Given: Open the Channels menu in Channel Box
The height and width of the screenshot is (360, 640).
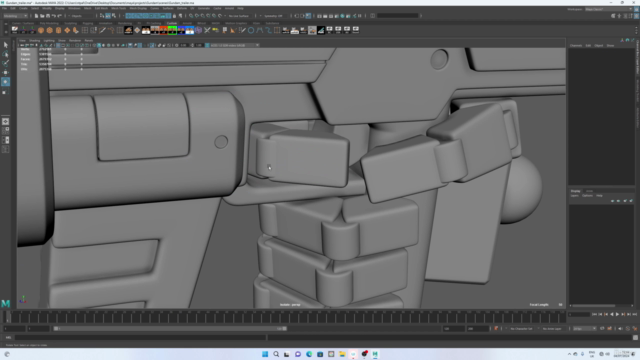Looking at the screenshot, I should click(576, 45).
